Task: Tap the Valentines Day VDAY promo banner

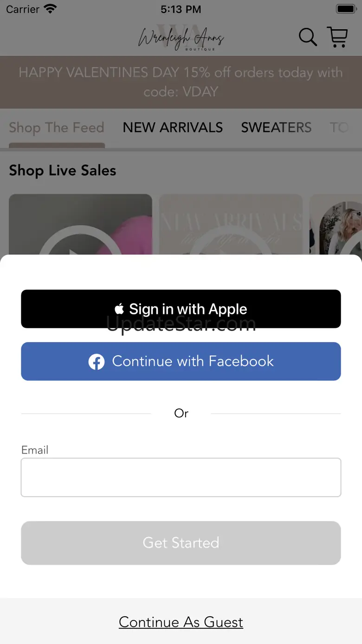Action: click(181, 82)
